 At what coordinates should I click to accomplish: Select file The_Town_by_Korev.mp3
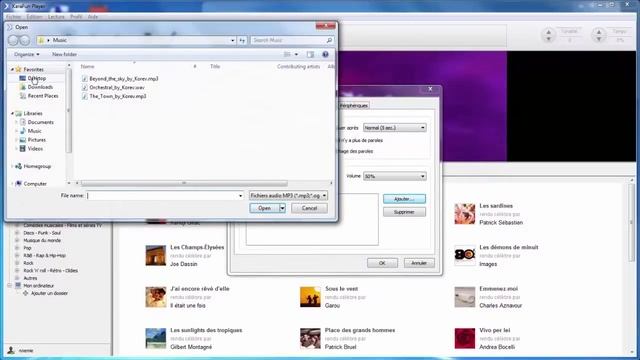118,96
